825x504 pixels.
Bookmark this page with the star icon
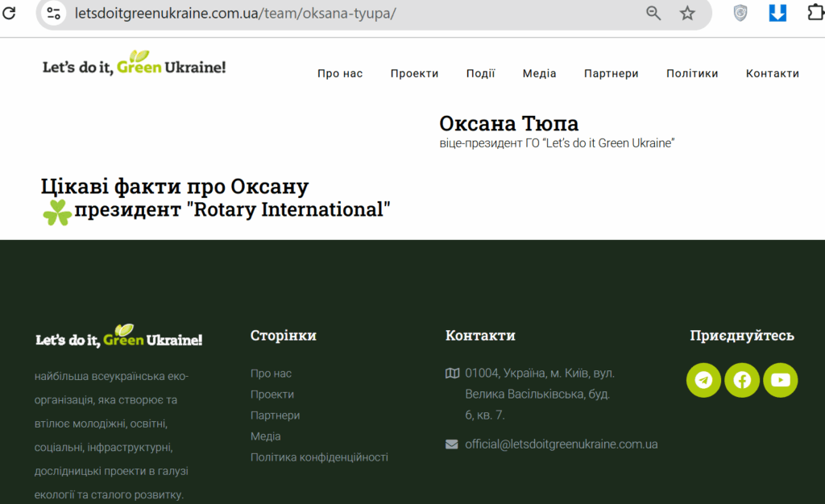(x=687, y=13)
